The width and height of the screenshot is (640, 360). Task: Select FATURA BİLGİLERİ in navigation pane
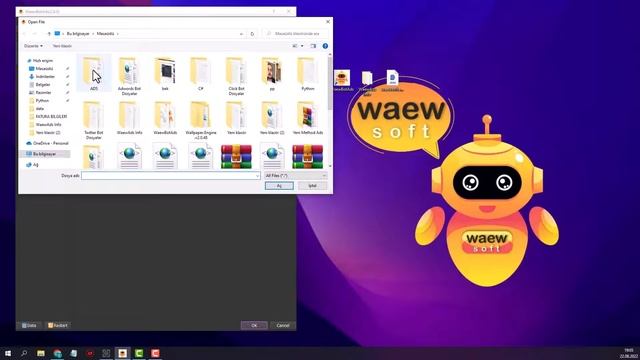(48, 116)
